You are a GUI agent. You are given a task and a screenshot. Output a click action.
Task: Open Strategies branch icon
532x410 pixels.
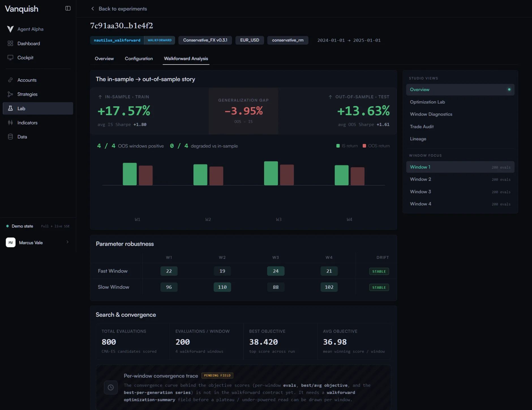tap(10, 94)
